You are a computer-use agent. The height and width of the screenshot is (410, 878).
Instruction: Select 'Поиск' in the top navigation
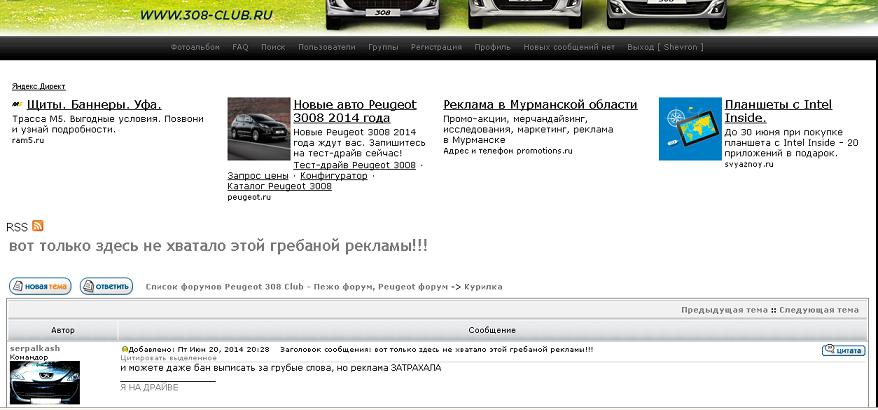tap(273, 47)
